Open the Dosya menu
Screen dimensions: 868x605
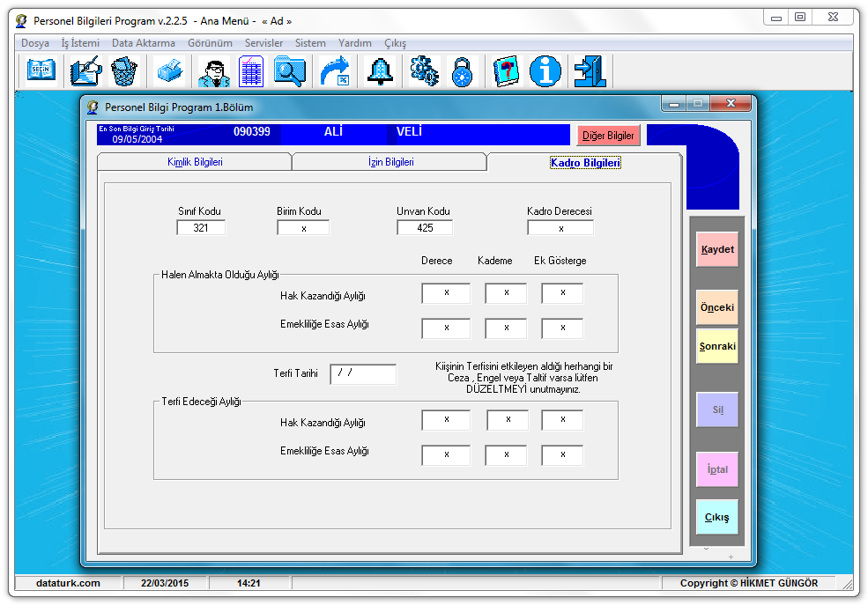coord(35,43)
